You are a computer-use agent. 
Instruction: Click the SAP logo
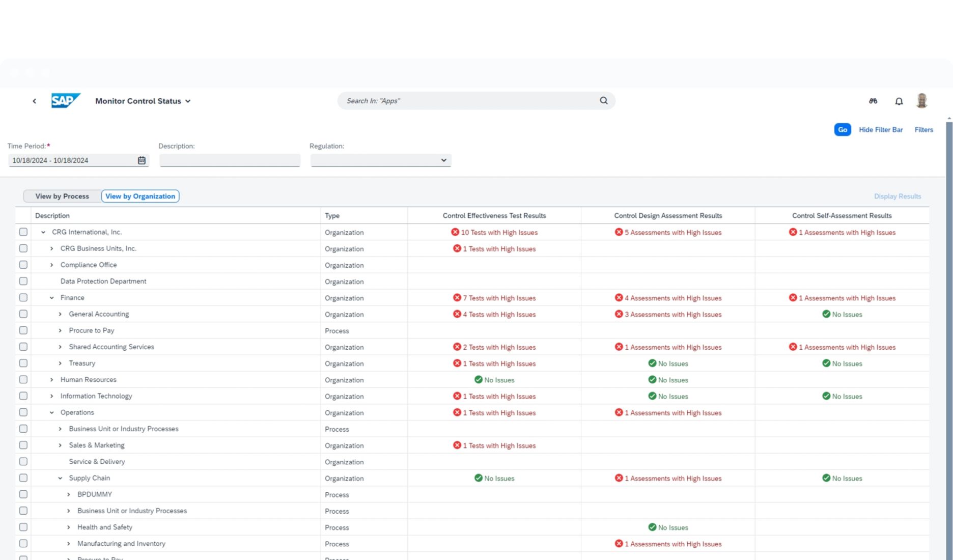[66, 100]
